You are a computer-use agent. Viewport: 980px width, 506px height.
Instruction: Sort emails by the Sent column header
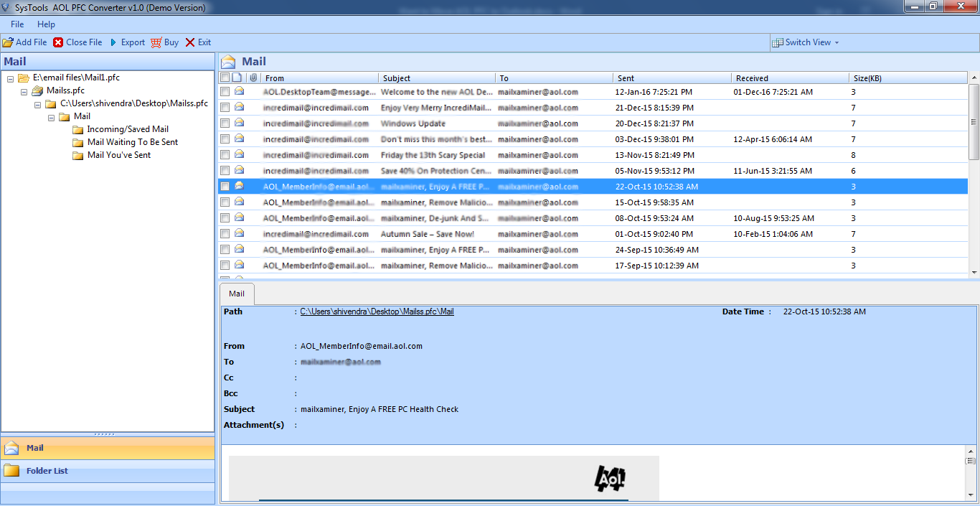672,78
